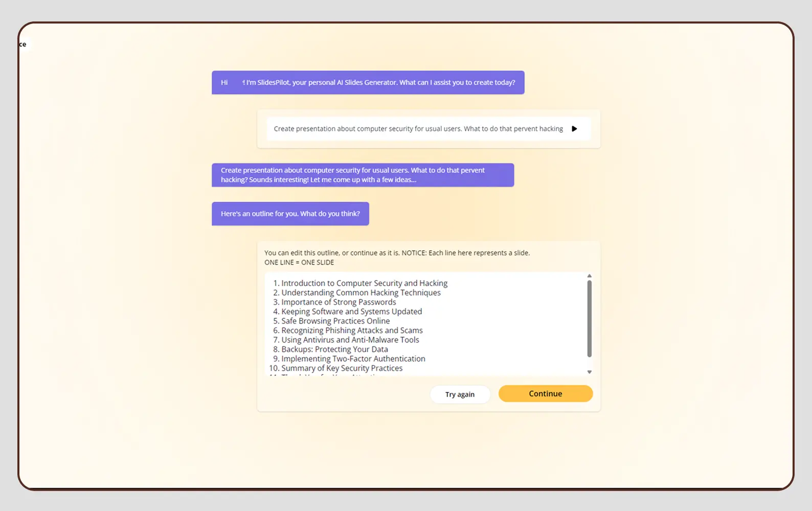Click the Try again button
812x511 pixels.
(460, 394)
